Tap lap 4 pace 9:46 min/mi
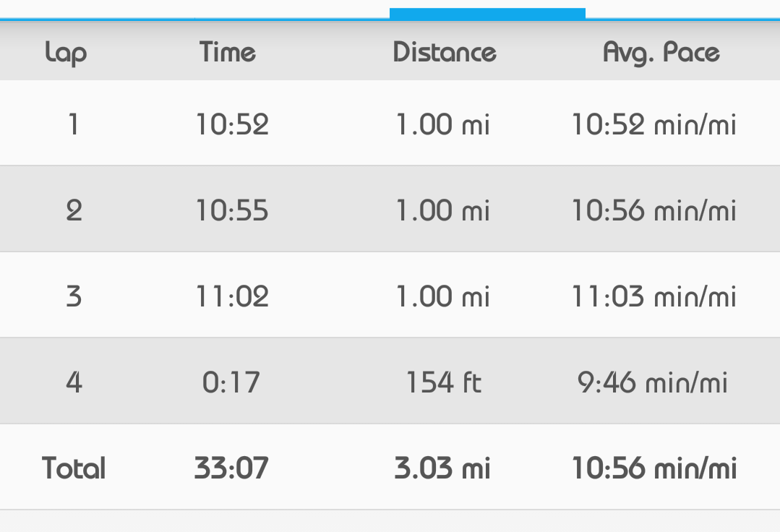The image size is (780, 532). (x=652, y=382)
